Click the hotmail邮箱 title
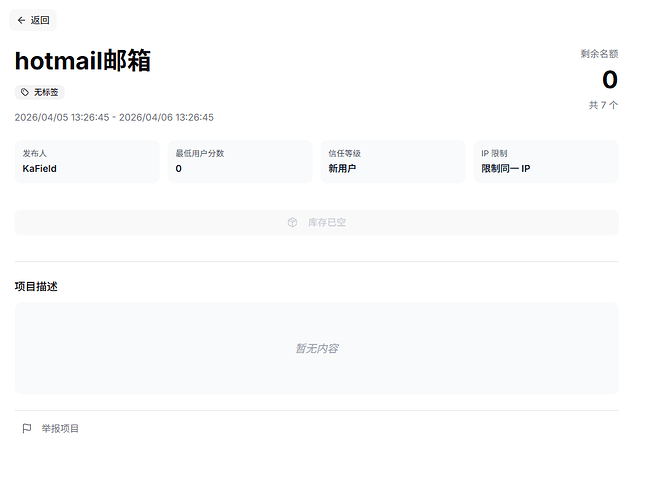The width and height of the screenshot is (663, 500). [83, 60]
